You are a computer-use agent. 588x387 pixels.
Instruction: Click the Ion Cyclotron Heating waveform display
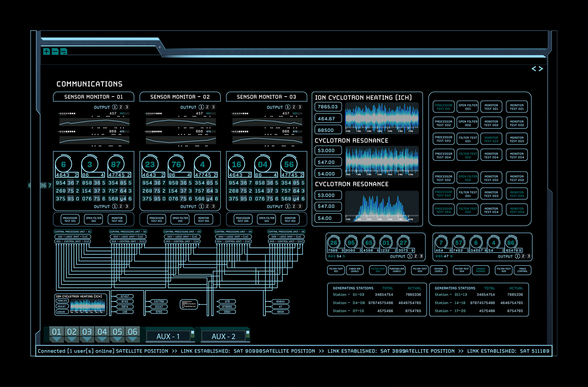pos(382,118)
